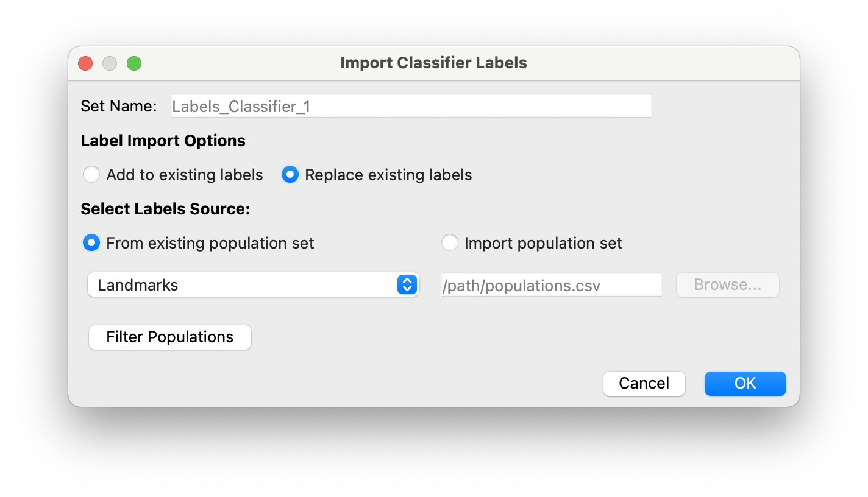Viewport: 868px width, 497px height.
Task: Confirm the import by clicking OK
Action: [745, 383]
